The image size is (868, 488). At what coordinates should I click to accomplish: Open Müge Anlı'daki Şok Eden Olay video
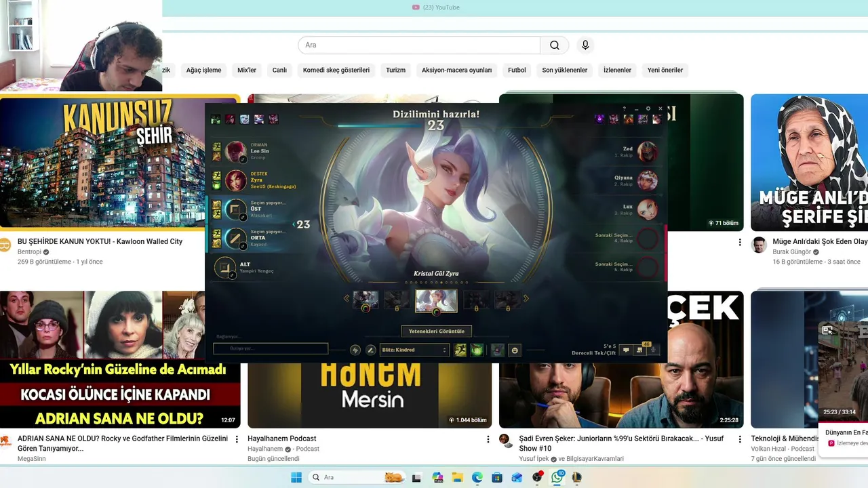click(820, 241)
